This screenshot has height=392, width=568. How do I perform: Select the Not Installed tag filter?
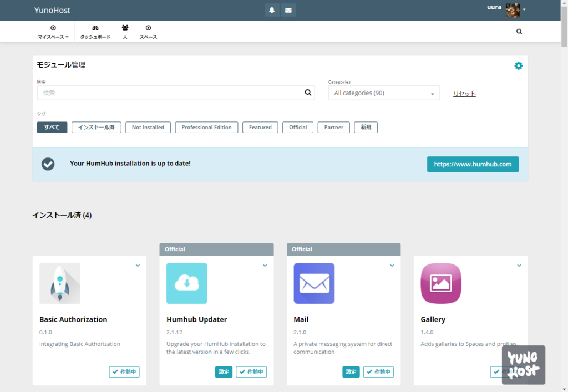[x=148, y=127]
